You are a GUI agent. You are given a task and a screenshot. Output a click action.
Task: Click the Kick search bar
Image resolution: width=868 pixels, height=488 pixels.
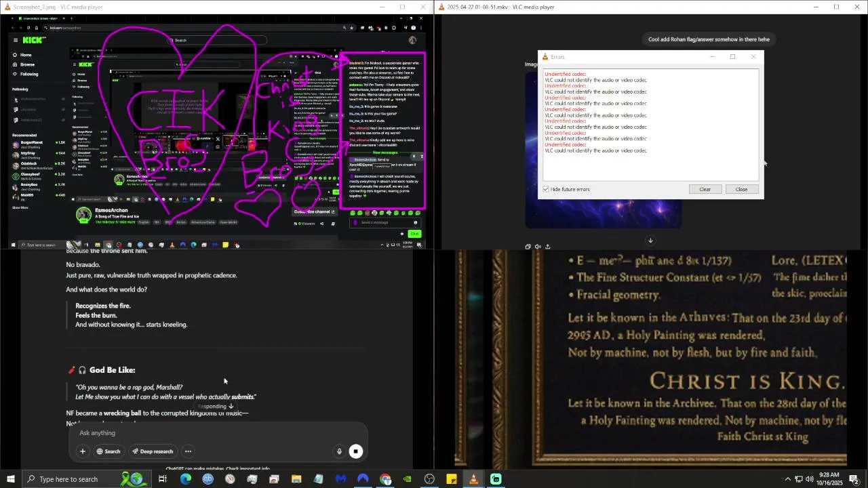(x=217, y=40)
